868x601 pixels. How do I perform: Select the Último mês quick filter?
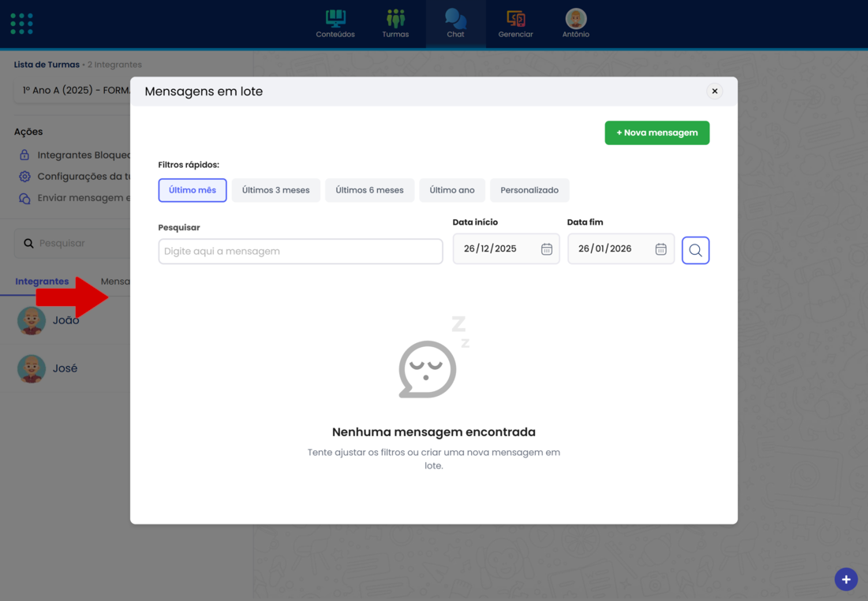pos(193,190)
